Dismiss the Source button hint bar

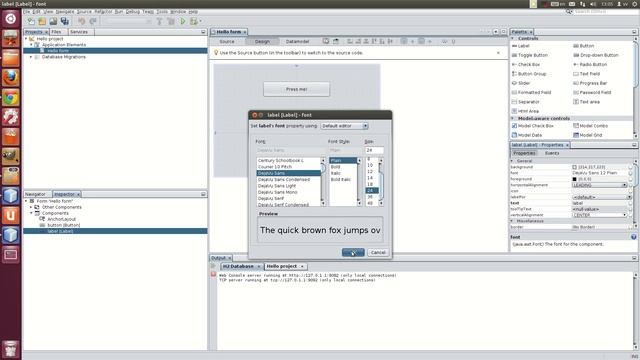point(498,53)
